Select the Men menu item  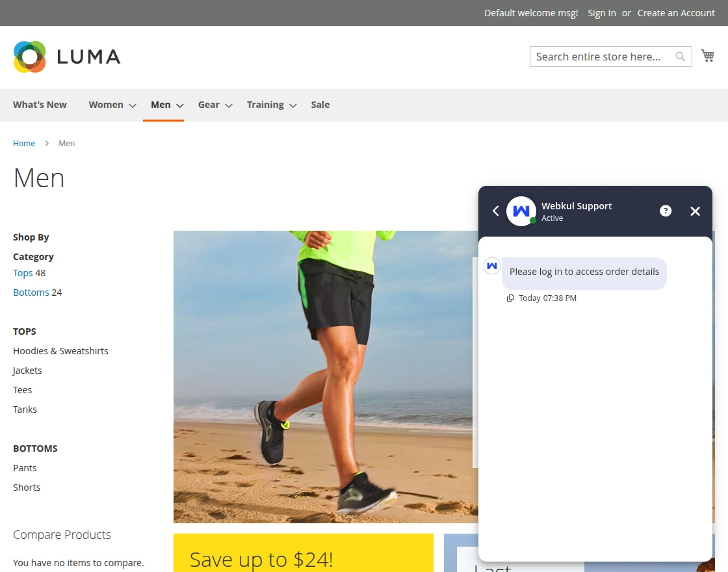[x=161, y=105]
